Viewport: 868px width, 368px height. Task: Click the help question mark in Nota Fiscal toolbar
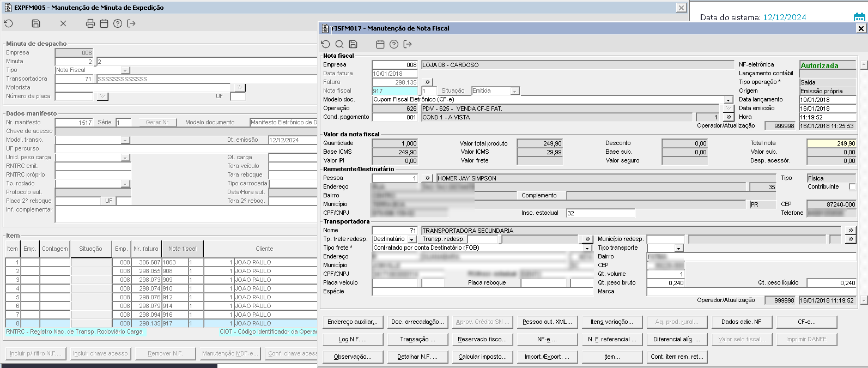click(x=394, y=44)
